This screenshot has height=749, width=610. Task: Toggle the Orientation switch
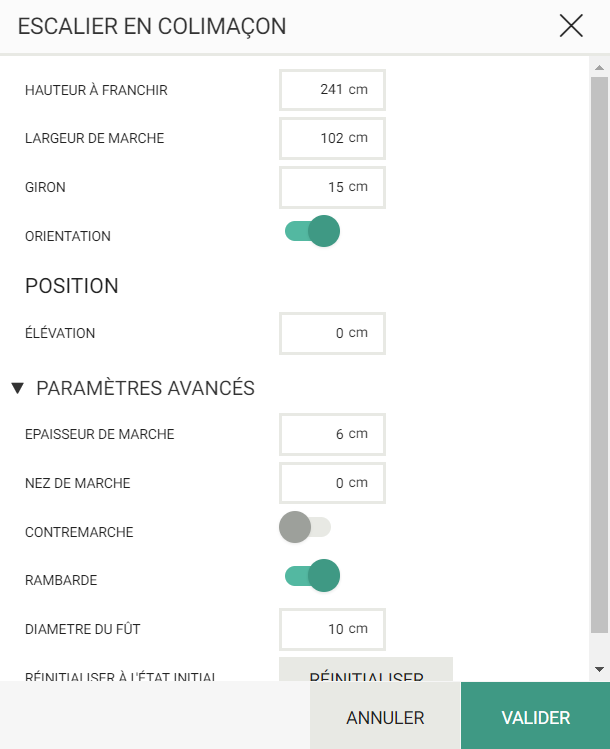[x=312, y=231]
